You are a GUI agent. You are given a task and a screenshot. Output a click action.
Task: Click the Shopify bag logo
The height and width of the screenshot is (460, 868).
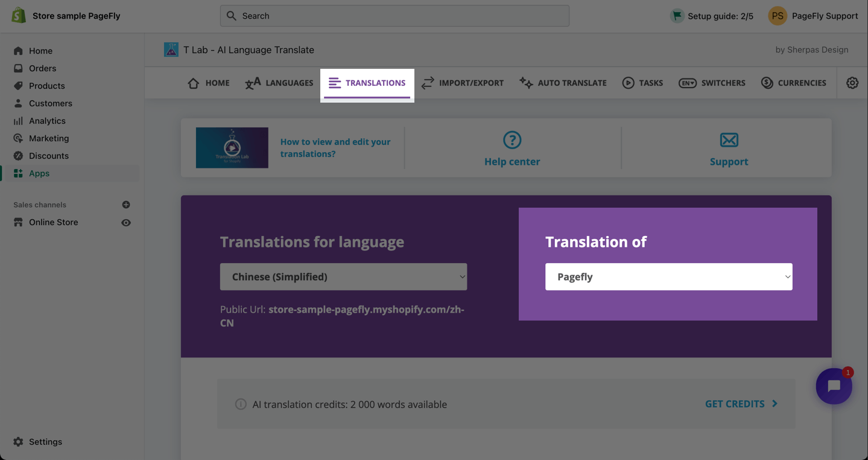[x=19, y=16]
